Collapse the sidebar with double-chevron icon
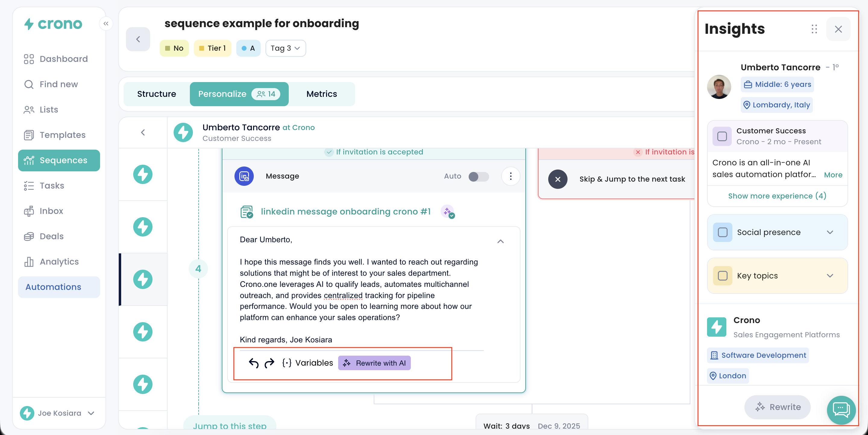This screenshot has height=435, width=868. (x=106, y=24)
